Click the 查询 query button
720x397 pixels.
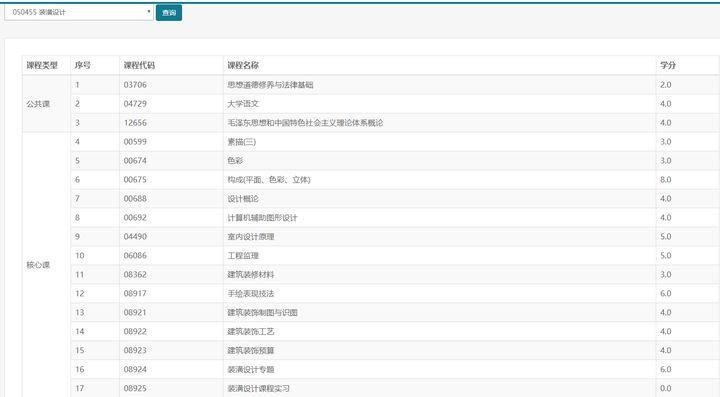click(169, 13)
